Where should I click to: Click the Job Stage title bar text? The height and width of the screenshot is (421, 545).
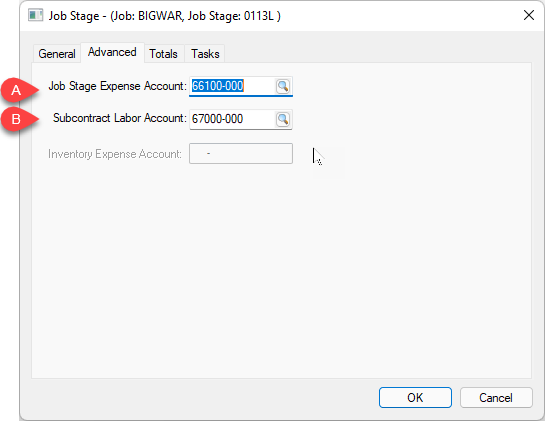[164, 16]
